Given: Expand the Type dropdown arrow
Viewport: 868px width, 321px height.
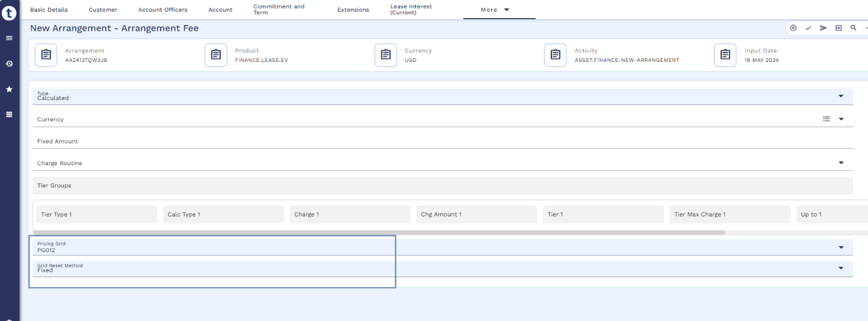Looking at the screenshot, I should coord(841,96).
